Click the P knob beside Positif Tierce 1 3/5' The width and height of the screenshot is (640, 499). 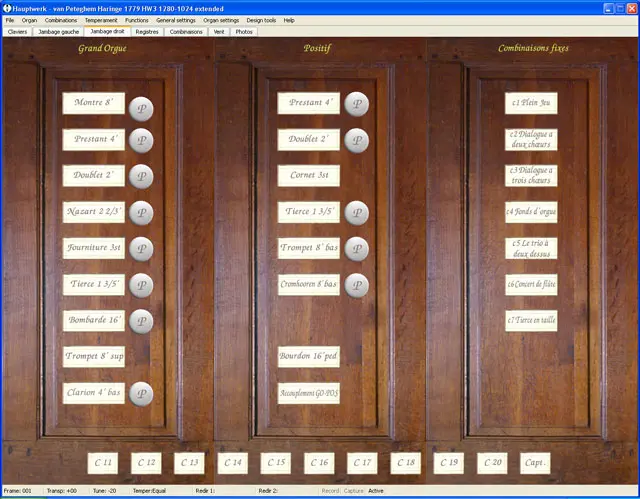(x=356, y=212)
